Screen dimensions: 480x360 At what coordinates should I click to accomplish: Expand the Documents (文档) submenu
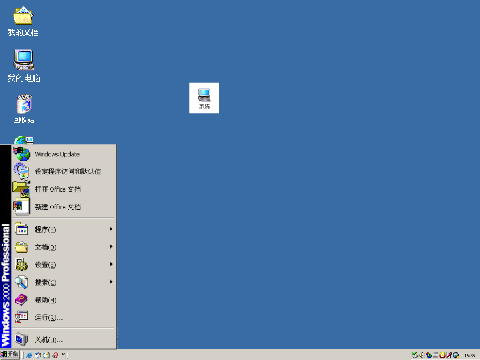pos(64,247)
